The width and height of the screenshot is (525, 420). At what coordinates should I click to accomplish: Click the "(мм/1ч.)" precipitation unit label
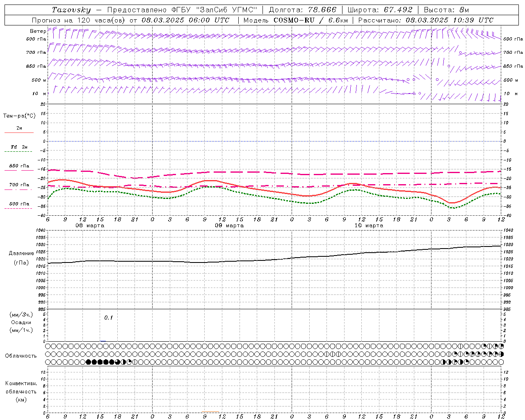coord(21,330)
